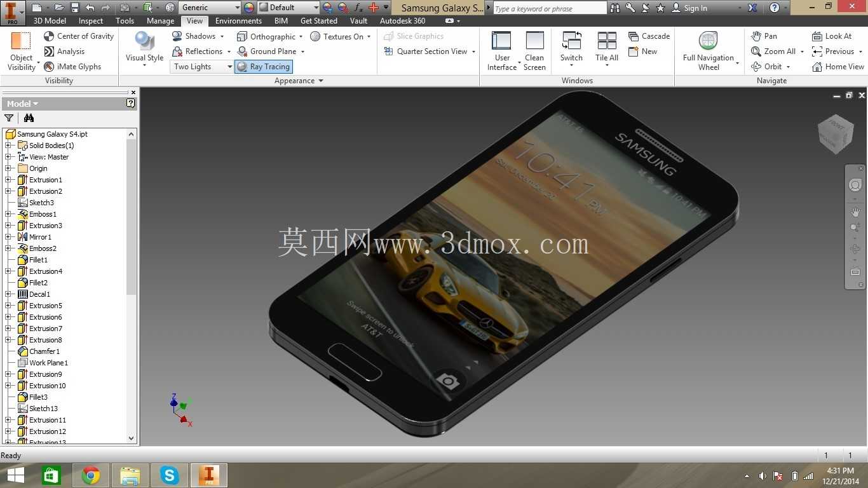Image resolution: width=868 pixels, height=488 pixels.
Task: Switch to the Inspect tab
Action: tap(91, 21)
